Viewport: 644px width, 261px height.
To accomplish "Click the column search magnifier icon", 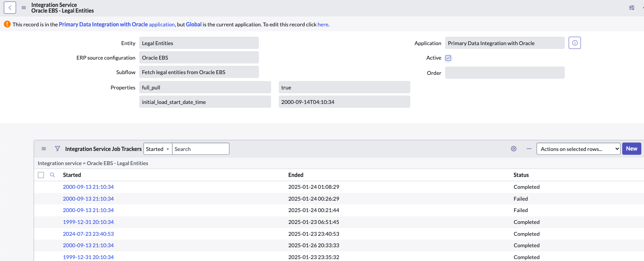I will 52,175.
